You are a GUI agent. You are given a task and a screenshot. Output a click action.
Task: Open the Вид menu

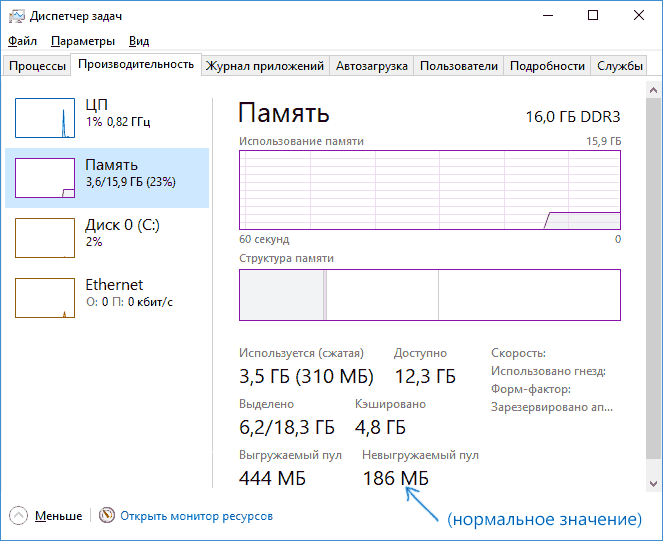tap(139, 41)
